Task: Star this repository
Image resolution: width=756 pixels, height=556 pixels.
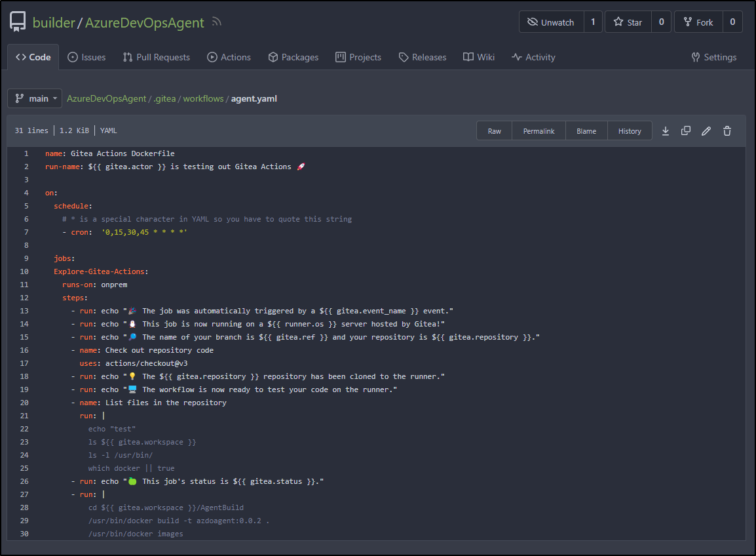Action: tap(628, 22)
